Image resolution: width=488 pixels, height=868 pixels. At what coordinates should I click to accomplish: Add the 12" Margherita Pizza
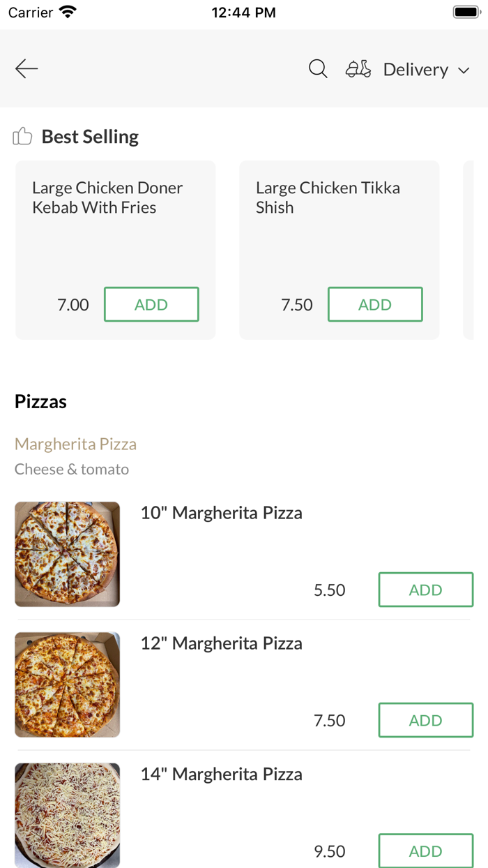point(425,720)
